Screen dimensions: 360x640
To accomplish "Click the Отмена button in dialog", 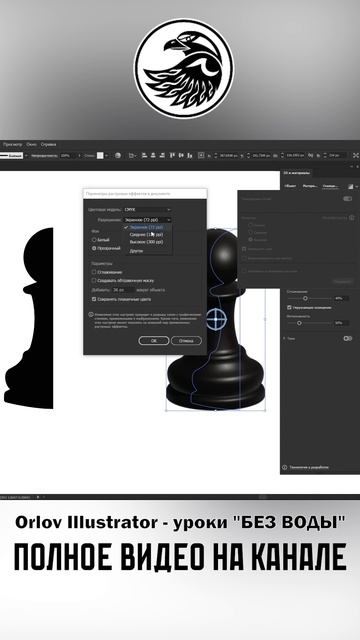I will point(186,340).
